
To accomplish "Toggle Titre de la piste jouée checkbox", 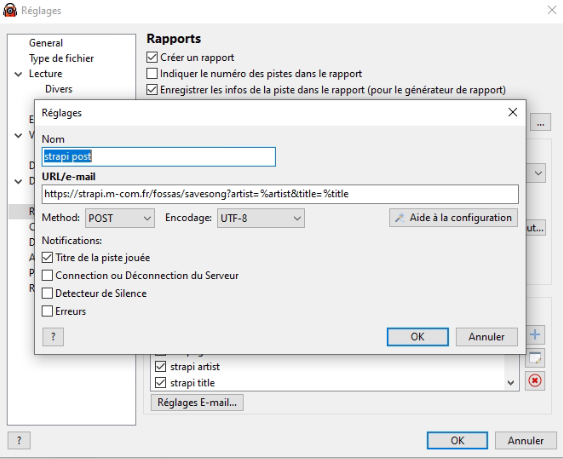I will coord(47,258).
